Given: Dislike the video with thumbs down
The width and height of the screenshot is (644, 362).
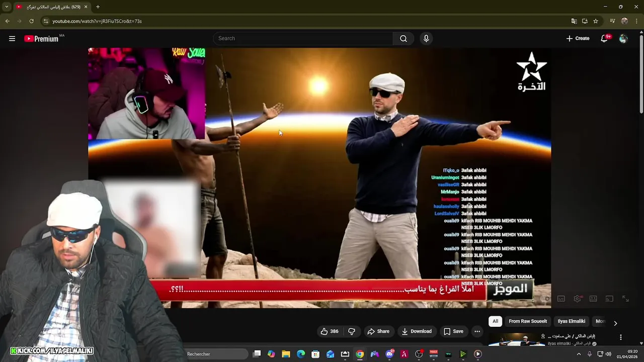Looking at the screenshot, I should point(352,331).
